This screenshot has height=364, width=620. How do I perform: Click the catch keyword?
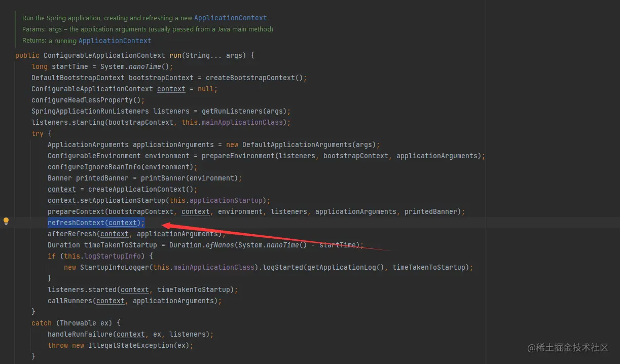coord(42,323)
